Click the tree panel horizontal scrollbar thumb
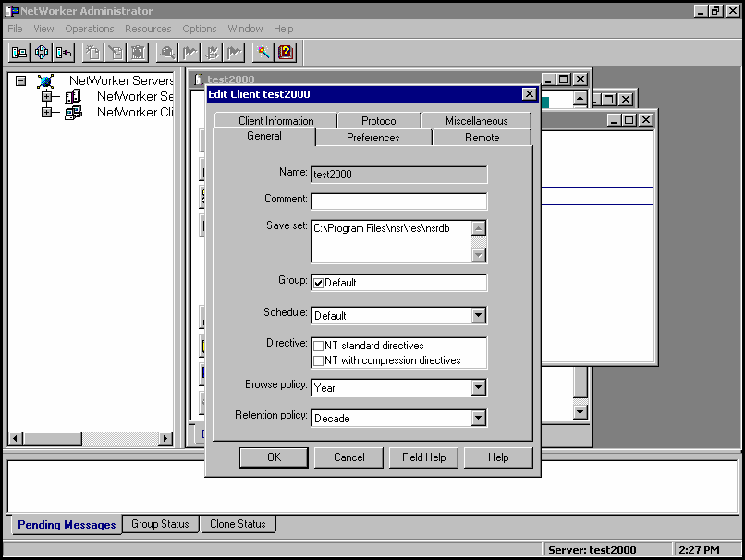The height and width of the screenshot is (560, 745). (52, 438)
